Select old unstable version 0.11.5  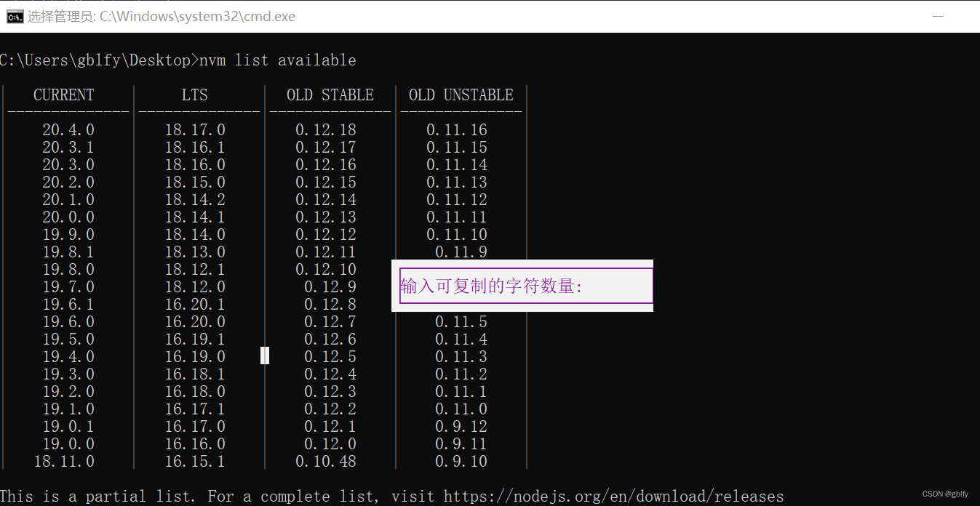(x=461, y=322)
